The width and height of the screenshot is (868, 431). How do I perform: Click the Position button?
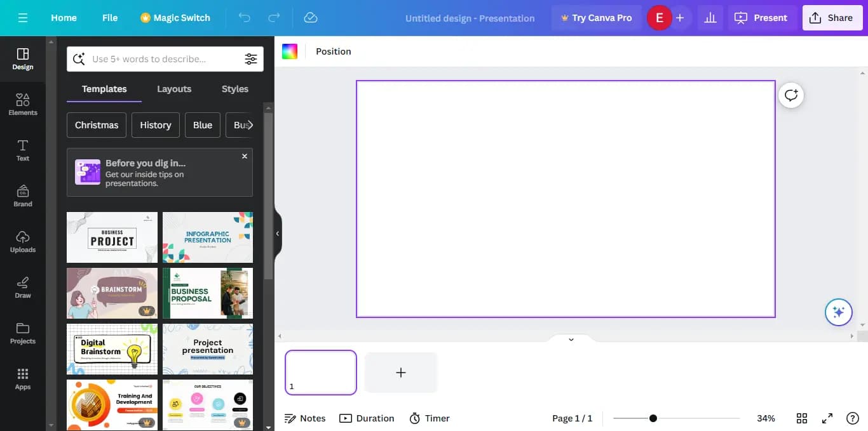334,51
